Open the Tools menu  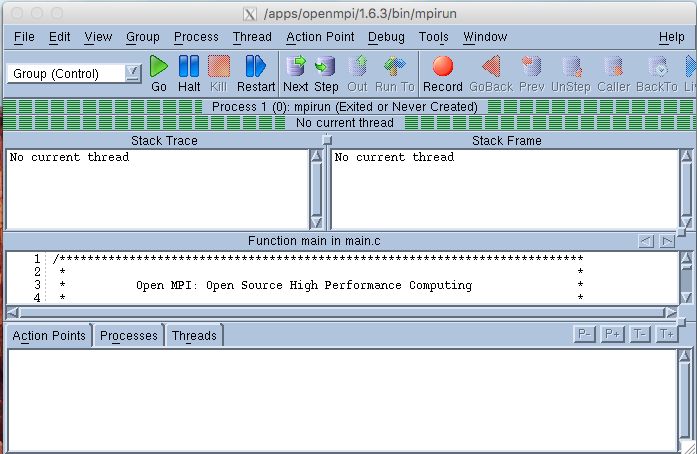point(433,37)
